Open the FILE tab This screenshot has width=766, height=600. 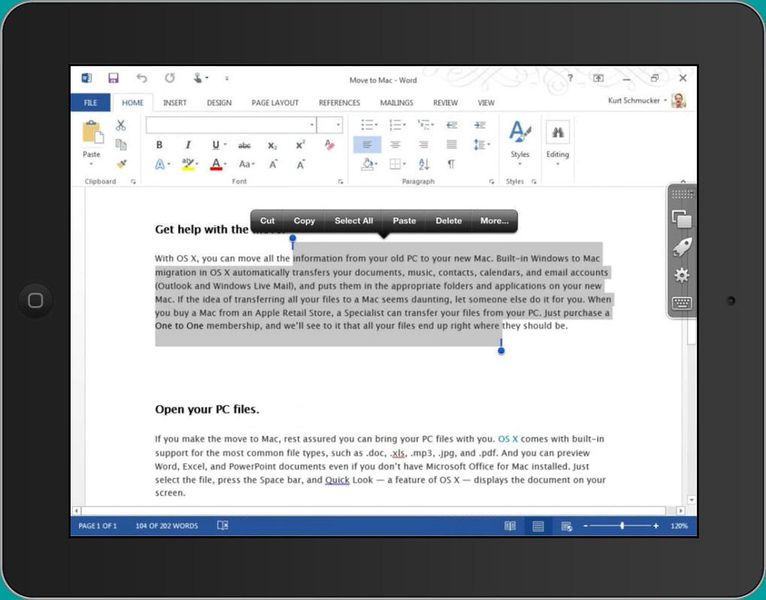click(x=90, y=103)
